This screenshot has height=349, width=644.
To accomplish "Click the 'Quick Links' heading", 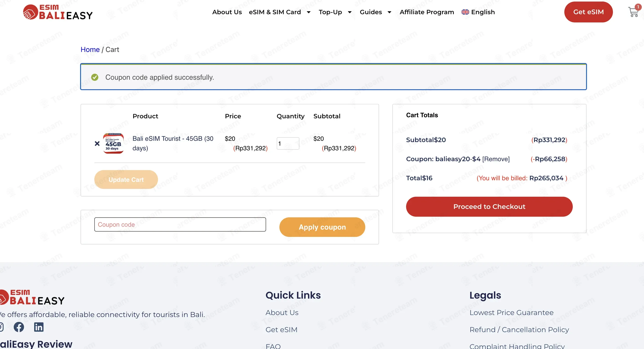I will [x=293, y=295].
